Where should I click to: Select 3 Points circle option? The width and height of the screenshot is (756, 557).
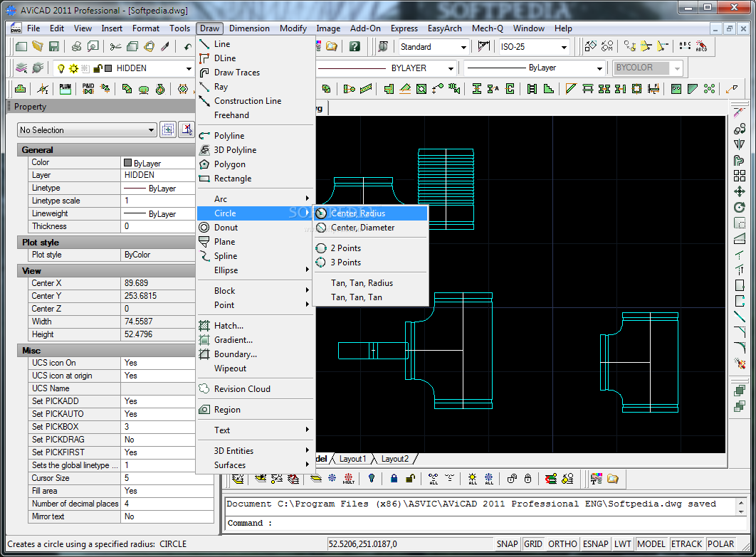click(370, 262)
